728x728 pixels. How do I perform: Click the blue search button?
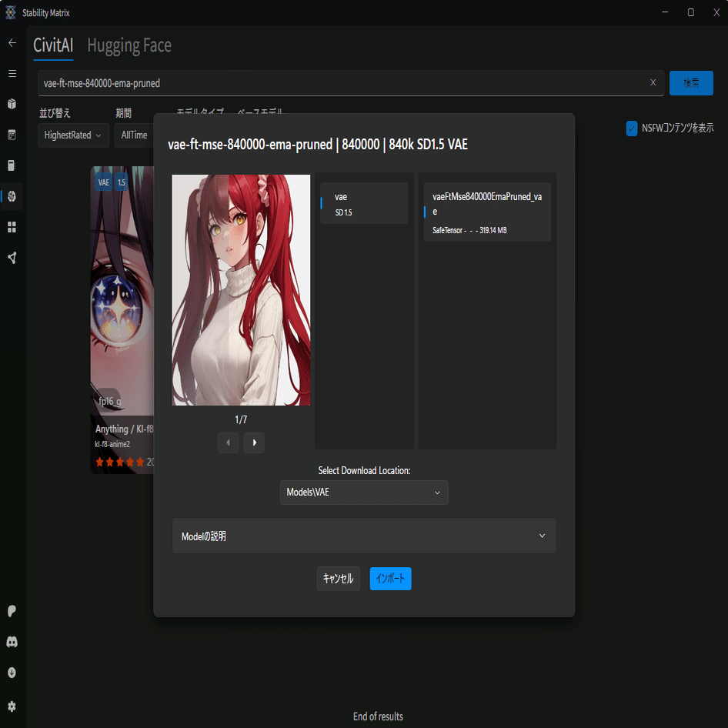[x=691, y=83]
